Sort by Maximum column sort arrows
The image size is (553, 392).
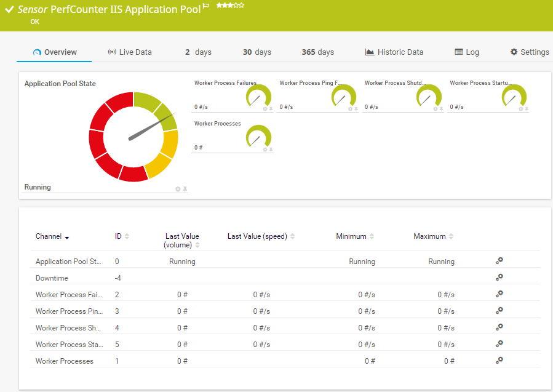coord(451,236)
